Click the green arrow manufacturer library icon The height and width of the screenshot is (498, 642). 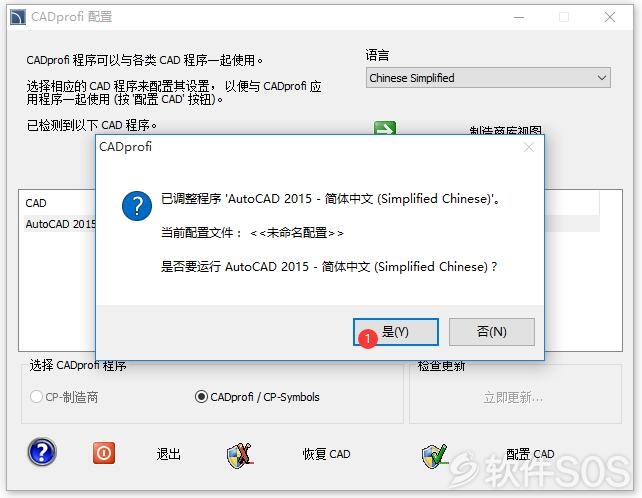[385, 128]
